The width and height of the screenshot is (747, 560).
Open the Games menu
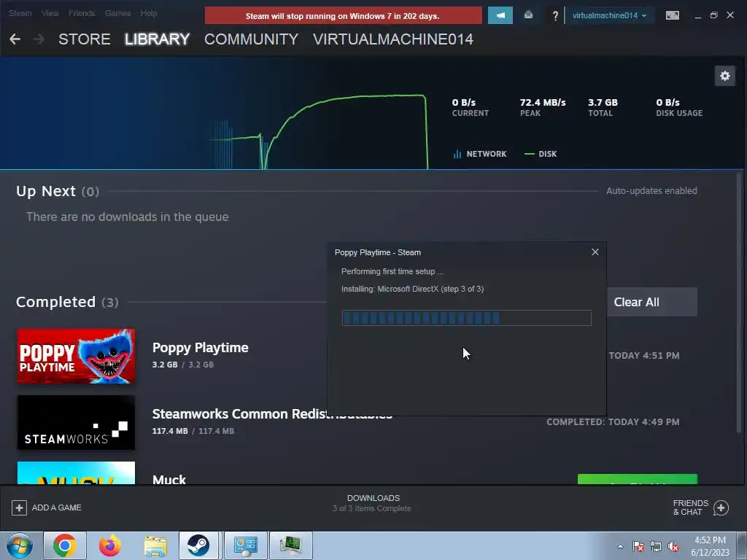(117, 13)
